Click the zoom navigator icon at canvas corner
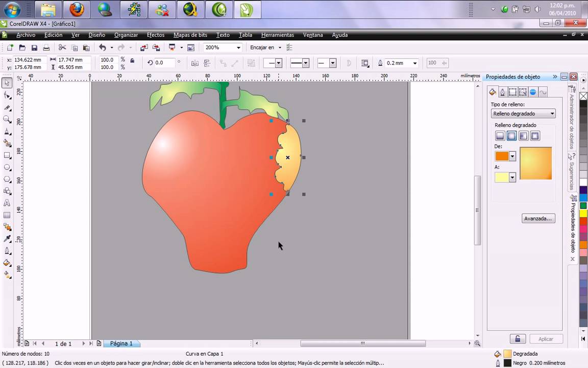588x368 pixels. (477, 343)
